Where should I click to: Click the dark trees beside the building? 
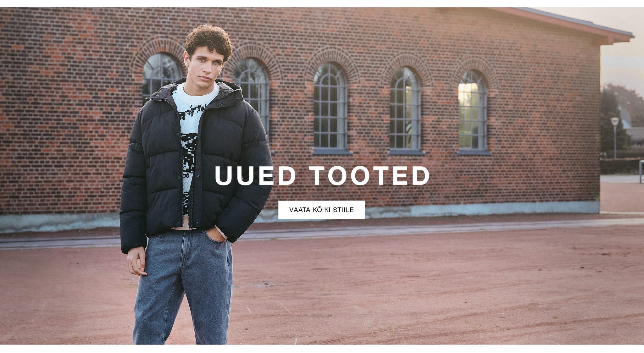click(x=621, y=116)
